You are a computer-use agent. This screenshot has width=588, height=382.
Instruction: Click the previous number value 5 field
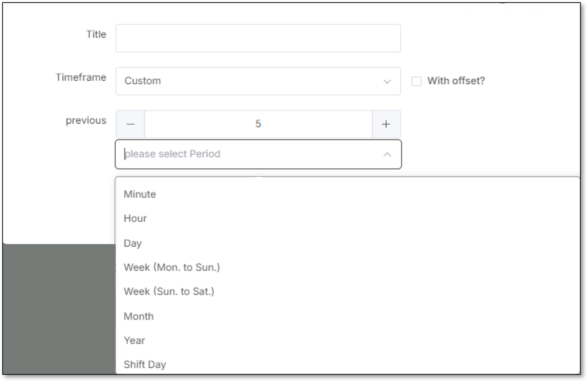[x=258, y=124]
